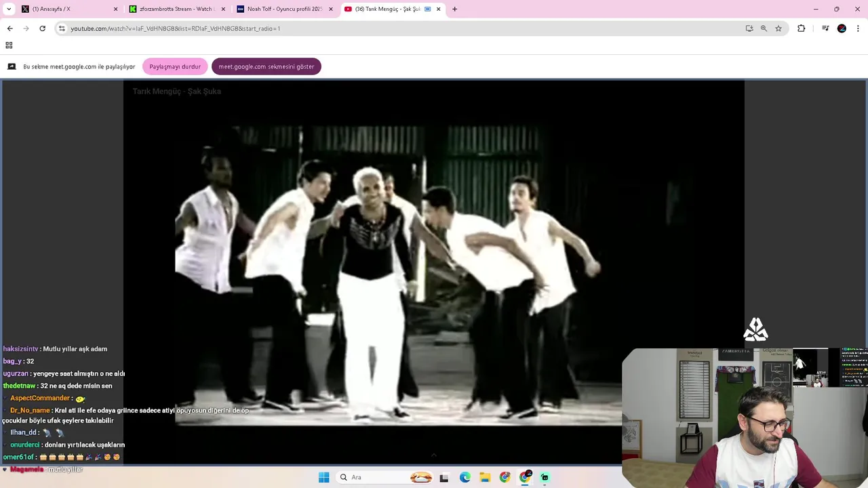
Task: Click ugurzan's chat message
Action: [x=64, y=373]
